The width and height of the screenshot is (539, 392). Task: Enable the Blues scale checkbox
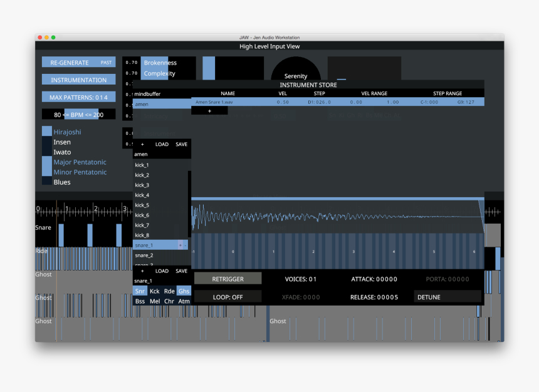coord(47,182)
